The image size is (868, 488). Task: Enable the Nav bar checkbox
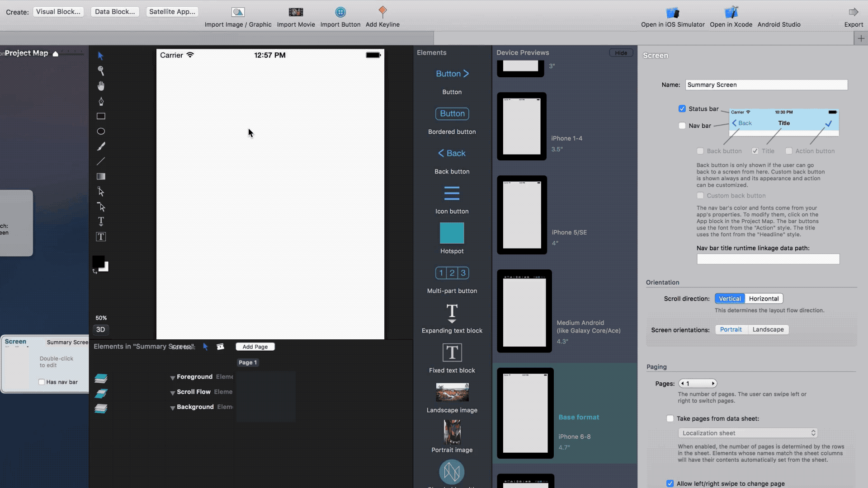coord(682,126)
